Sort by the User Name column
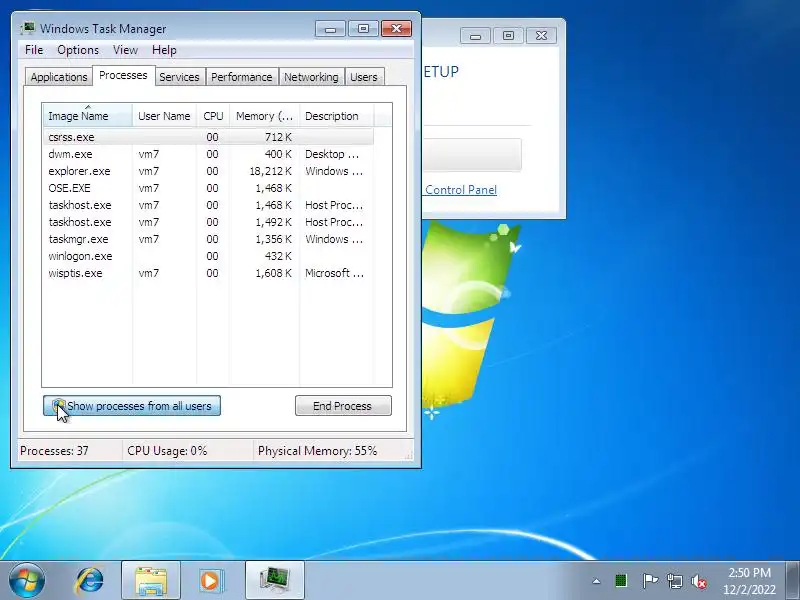Screen dimensions: 800x600 click(x=164, y=116)
